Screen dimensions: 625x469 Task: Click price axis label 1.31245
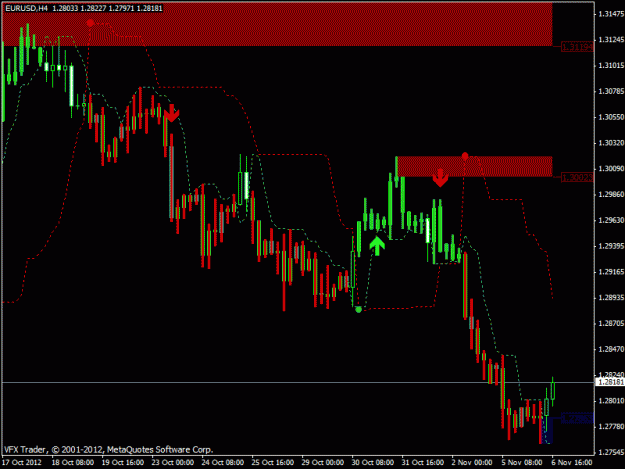tap(611, 39)
